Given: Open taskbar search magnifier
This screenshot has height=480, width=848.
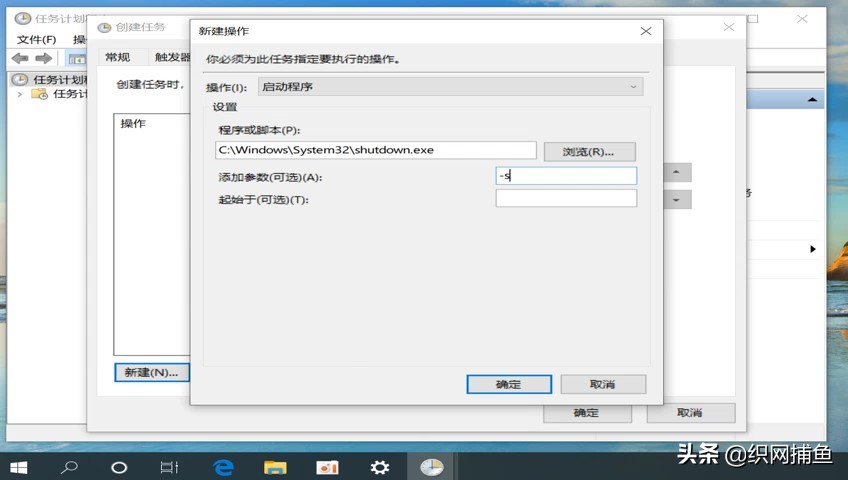Looking at the screenshot, I should tap(69, 467).
